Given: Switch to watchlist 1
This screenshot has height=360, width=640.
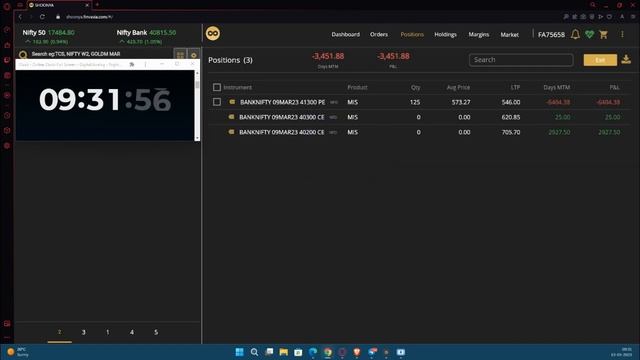Looking at the screenshot, I should [x=108, y=332].
